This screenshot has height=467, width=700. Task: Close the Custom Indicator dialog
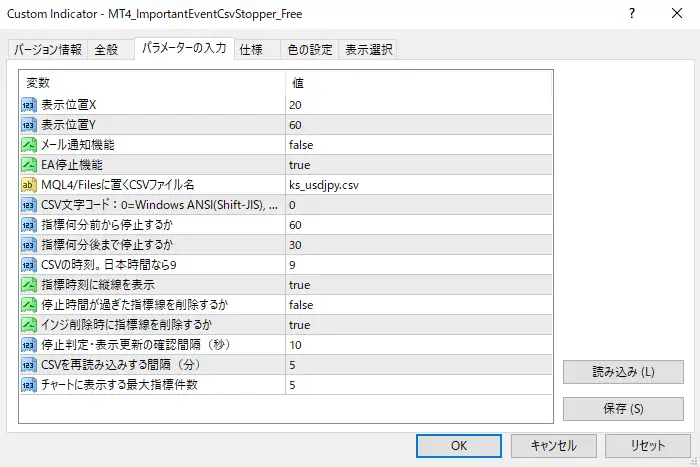[x=677, y=13]
